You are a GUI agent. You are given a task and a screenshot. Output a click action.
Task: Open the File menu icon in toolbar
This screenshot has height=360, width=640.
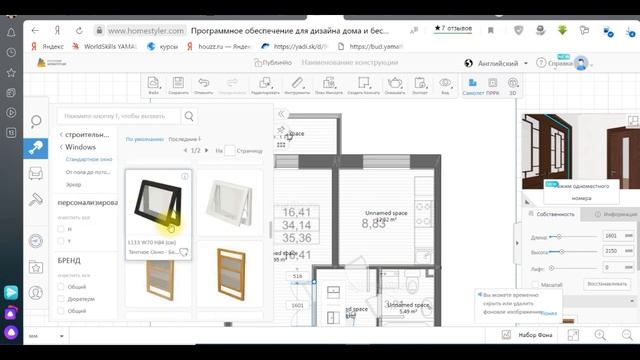[x=153, y=85]
